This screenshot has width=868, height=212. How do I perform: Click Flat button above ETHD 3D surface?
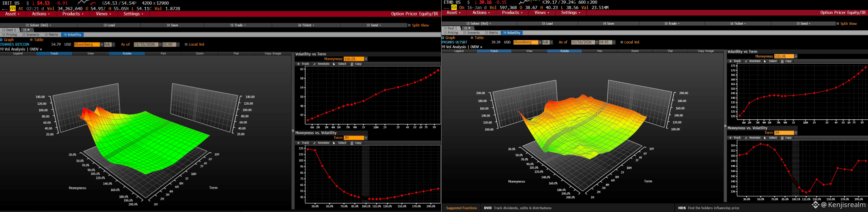click(670, 51)
